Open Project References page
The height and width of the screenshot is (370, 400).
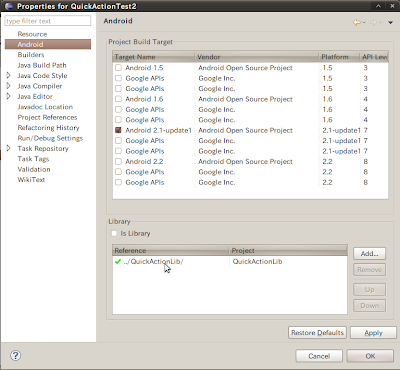(47, 117)
